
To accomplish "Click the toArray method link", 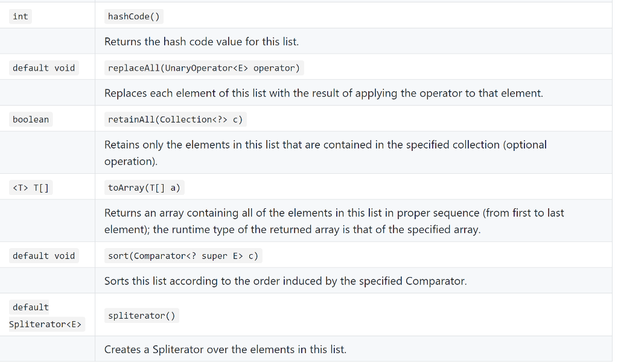I will tap(128, 187).
